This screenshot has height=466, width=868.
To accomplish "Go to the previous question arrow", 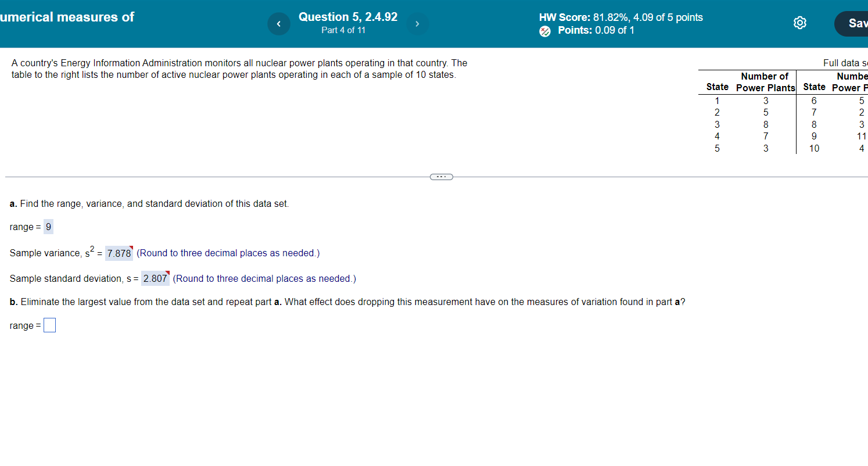I will (x=279, y=24).
